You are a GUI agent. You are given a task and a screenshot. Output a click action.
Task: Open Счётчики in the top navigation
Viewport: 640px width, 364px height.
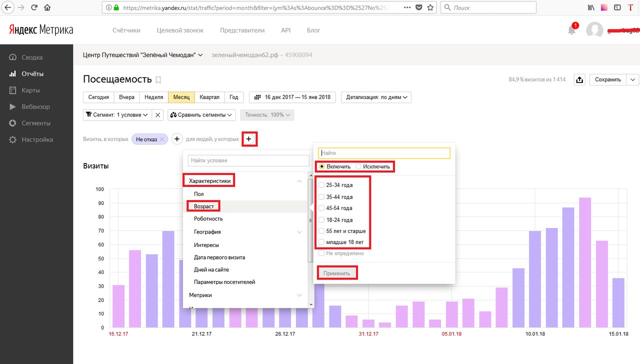point(126,30)
